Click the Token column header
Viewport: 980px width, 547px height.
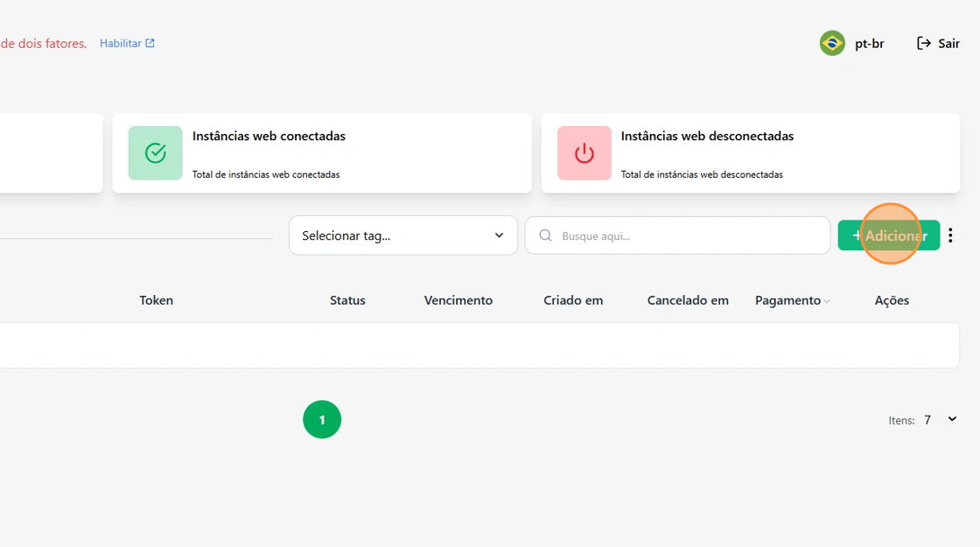(x=157, y=300)
